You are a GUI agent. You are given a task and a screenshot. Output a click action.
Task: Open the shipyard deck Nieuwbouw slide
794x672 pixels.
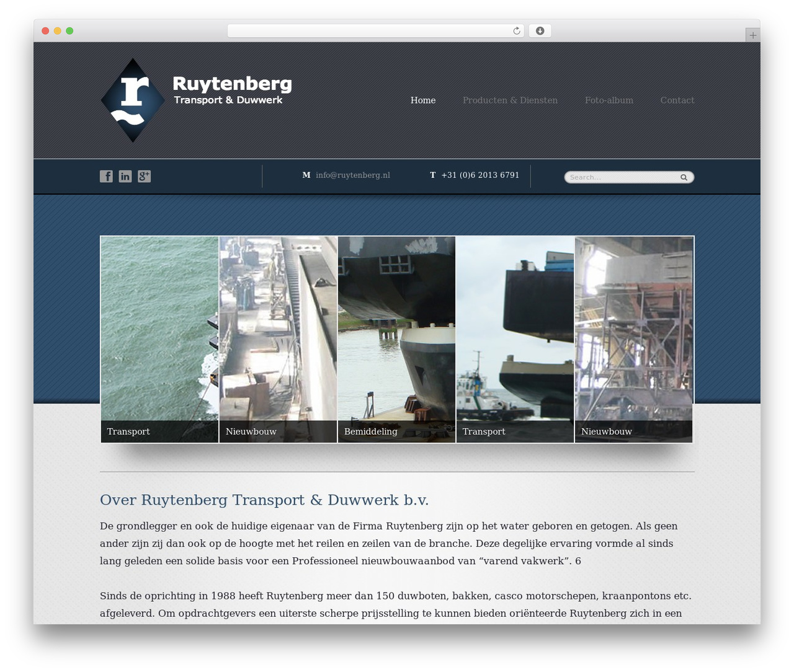coord(278,339)
